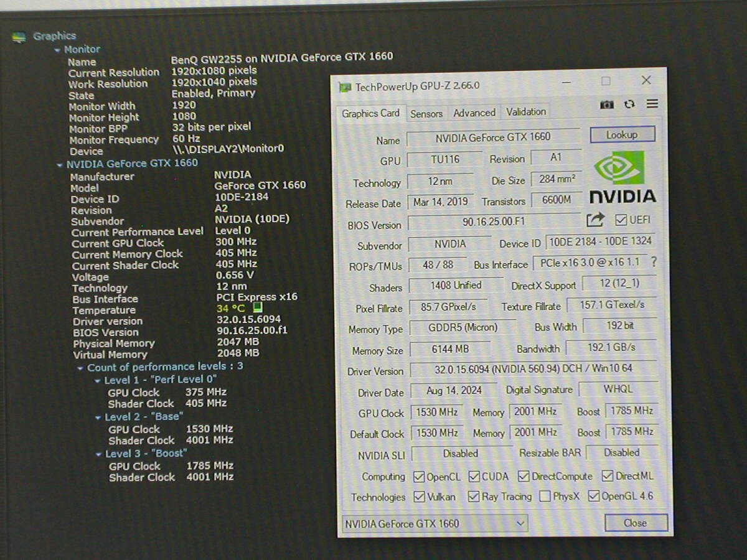Screen dimensions: 747x560
Task: Toggle the OpenCL checkbox
Action: coord(419,477)
